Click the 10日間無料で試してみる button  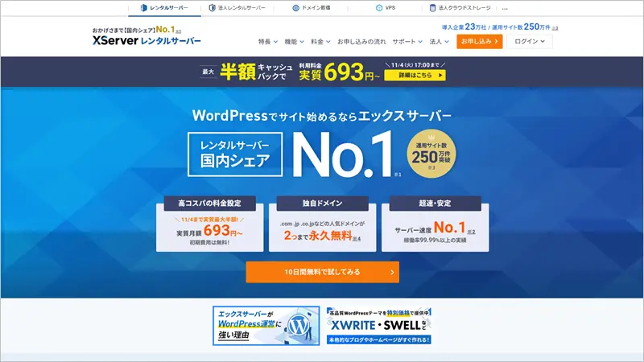(322, 272)
